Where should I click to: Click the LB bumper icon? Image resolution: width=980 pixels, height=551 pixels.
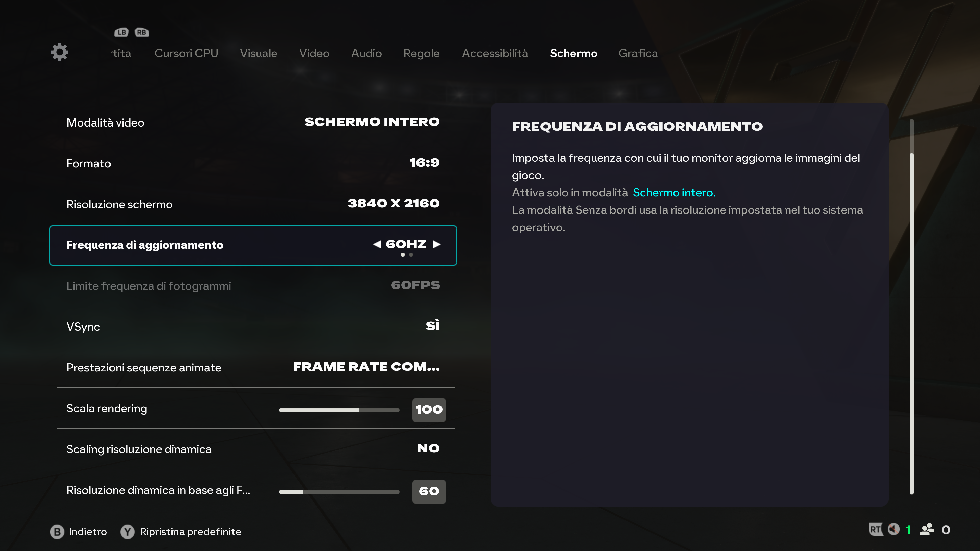pos(121,32)
